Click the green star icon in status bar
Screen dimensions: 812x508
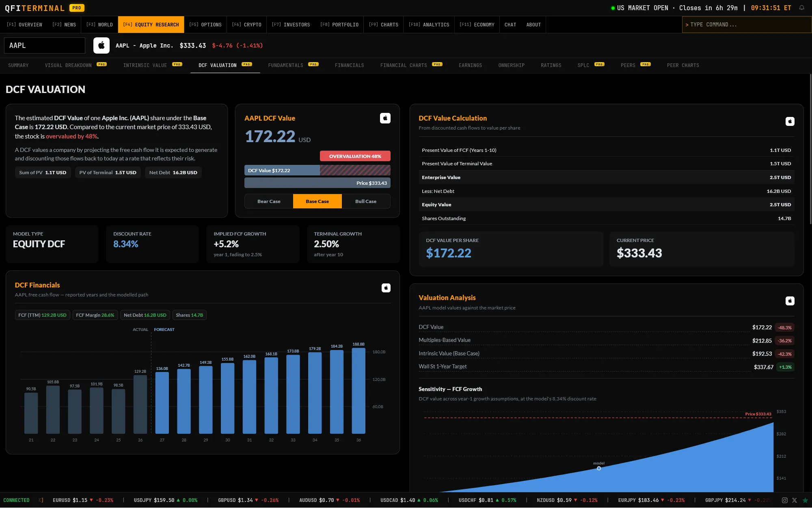[805, 500]
